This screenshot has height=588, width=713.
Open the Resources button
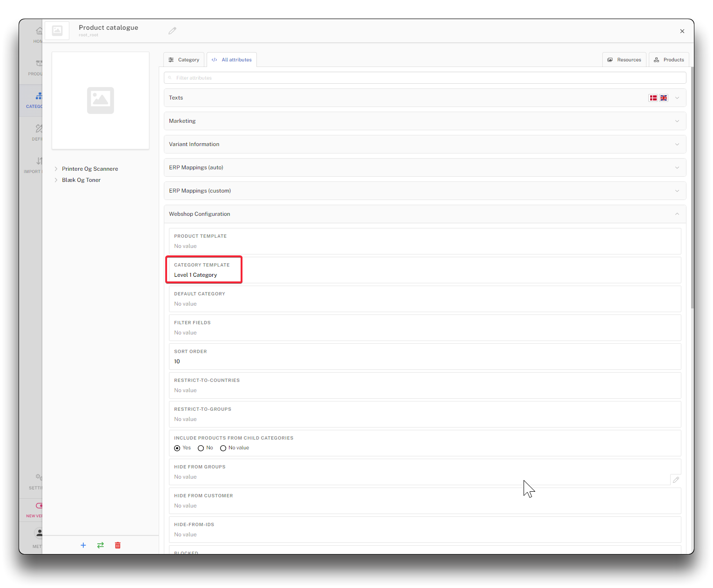(x=624, y=60)
